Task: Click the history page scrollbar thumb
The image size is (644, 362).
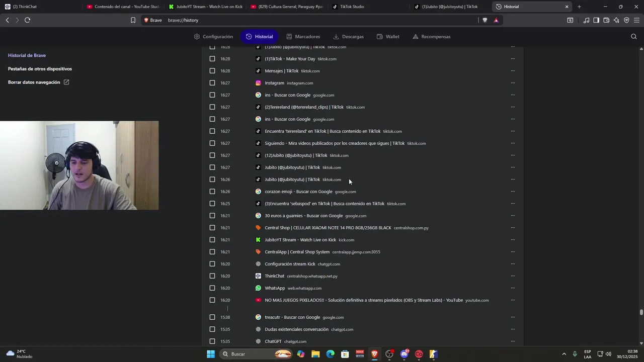Action: coord(641,312)
